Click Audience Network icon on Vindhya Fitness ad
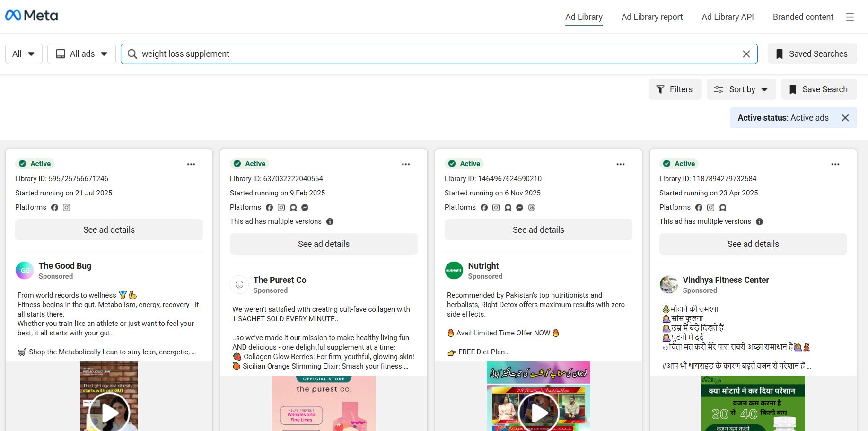The width and height of the screenshot is (868, 431). coord(723,207)
